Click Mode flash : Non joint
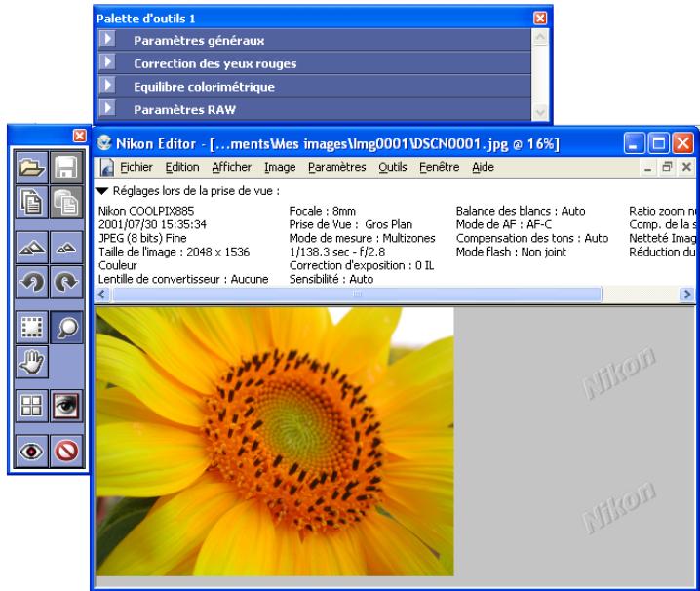Image resolution: width=700 pixels, height=591 pixels. [511, 252]
